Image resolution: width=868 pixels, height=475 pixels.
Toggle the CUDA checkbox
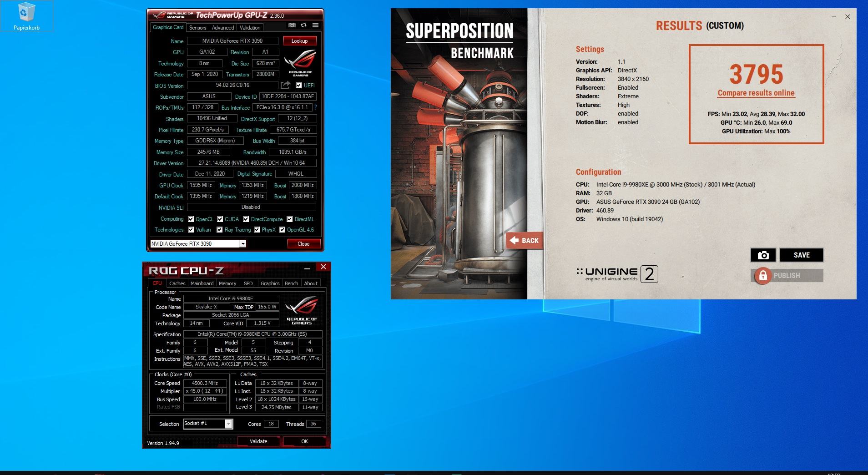tap(220, 219)
